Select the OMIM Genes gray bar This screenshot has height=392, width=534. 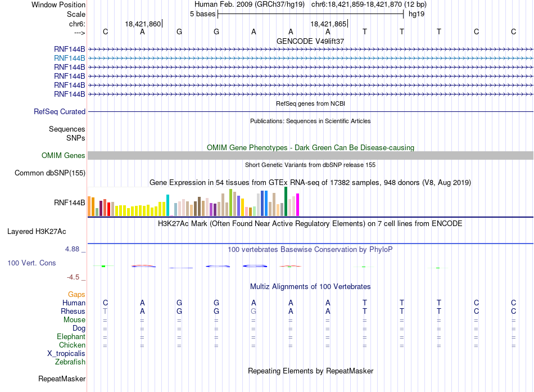(x=310, y=156)
